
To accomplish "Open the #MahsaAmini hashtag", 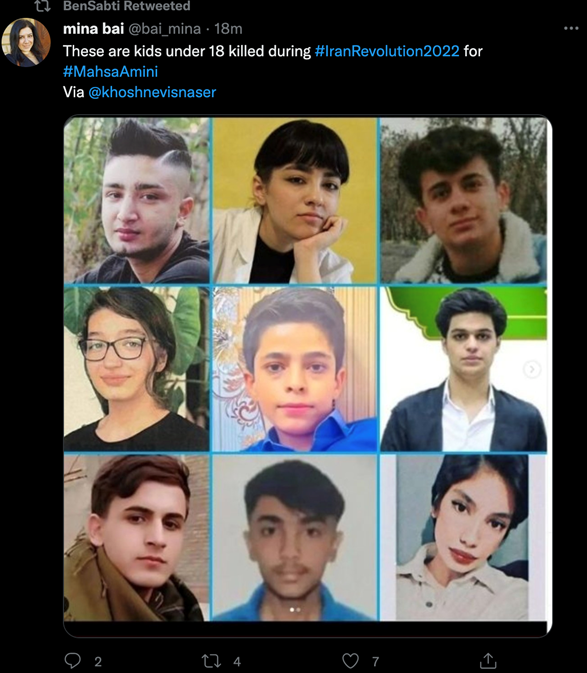I will tap(110, 71).
